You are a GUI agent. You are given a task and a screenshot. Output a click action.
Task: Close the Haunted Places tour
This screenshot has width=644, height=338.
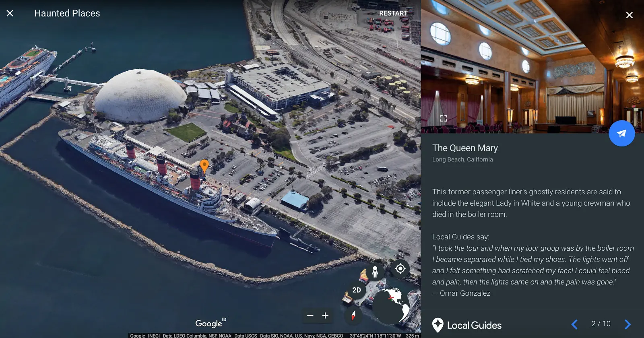[10, 13]
